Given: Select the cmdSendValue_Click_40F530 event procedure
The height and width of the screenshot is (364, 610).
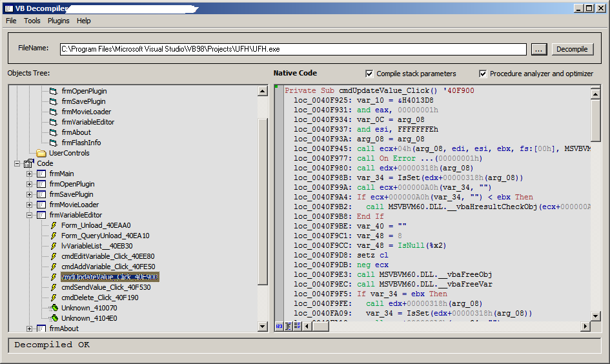Looking at the screenshot, I should (105, 287).
